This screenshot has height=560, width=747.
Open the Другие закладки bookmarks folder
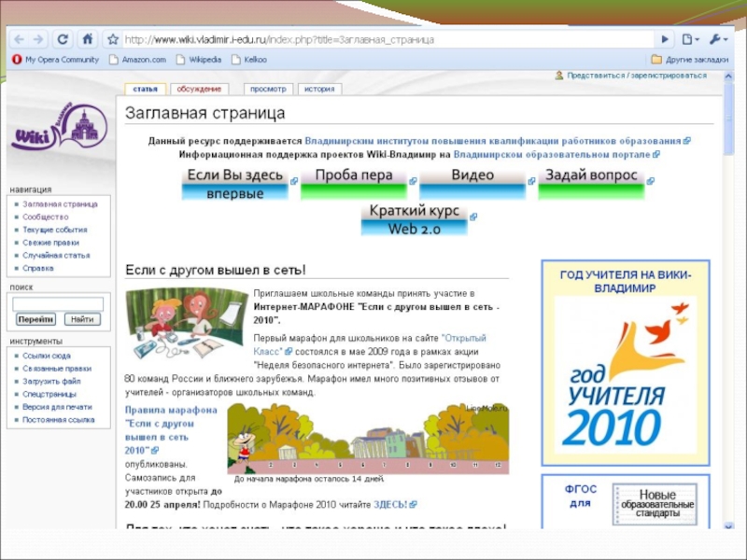click(691, 59)
